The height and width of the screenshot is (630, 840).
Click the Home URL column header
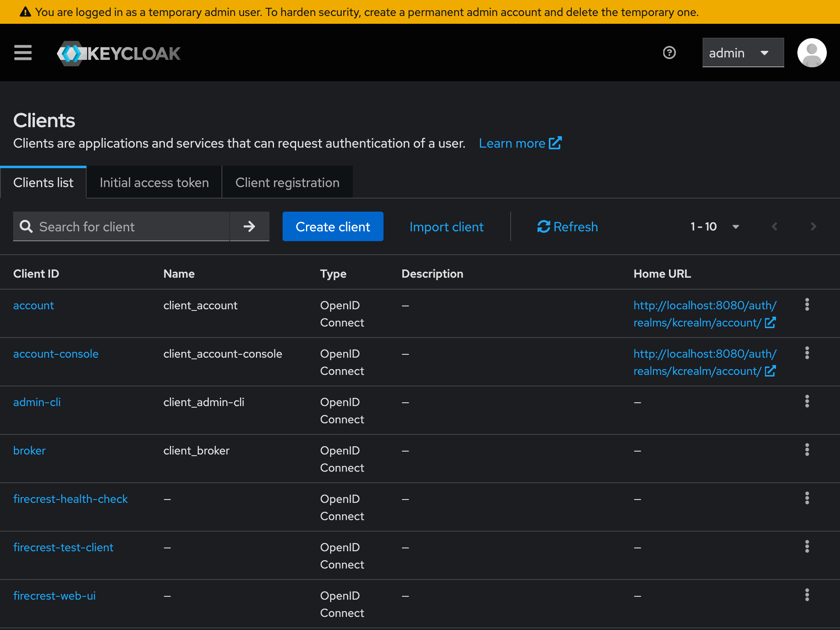click(662, 274)
